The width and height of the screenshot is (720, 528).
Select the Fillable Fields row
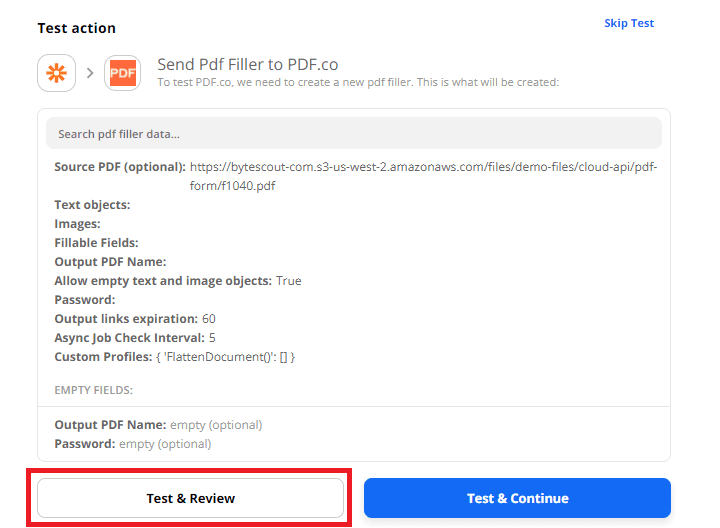click(96, 243)
